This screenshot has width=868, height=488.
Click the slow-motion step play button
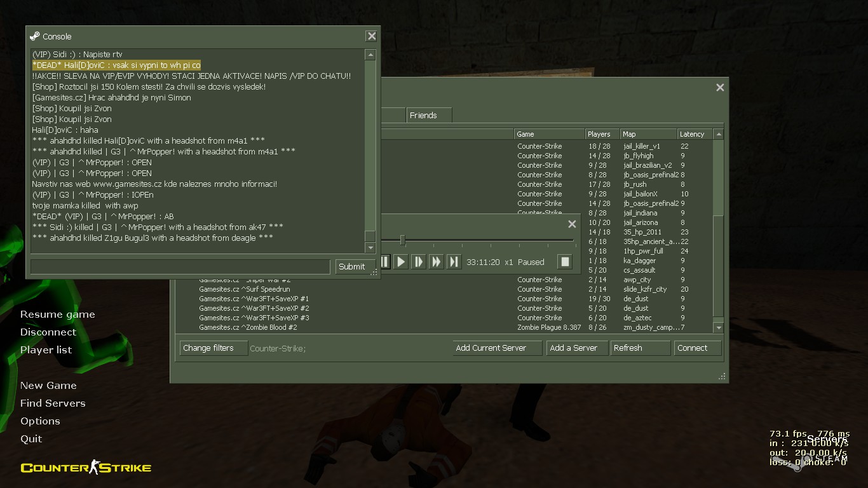(418, 262)
